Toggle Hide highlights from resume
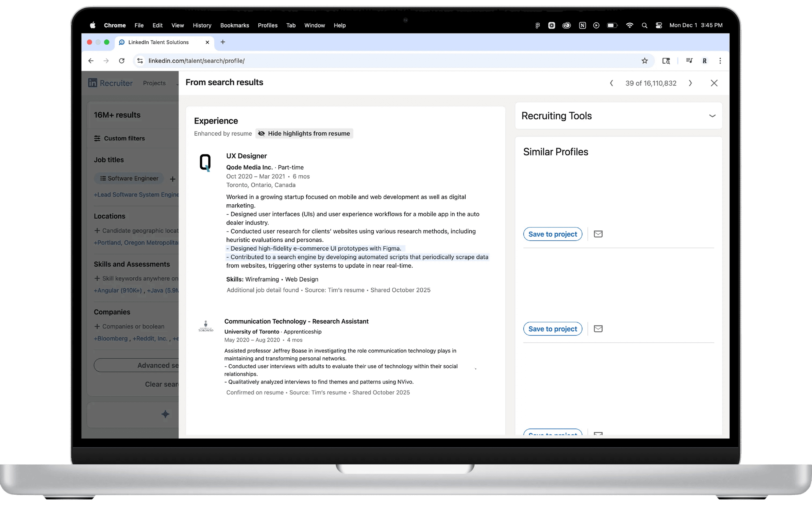Viewport: 812px width, 507px height. (304, 133)
